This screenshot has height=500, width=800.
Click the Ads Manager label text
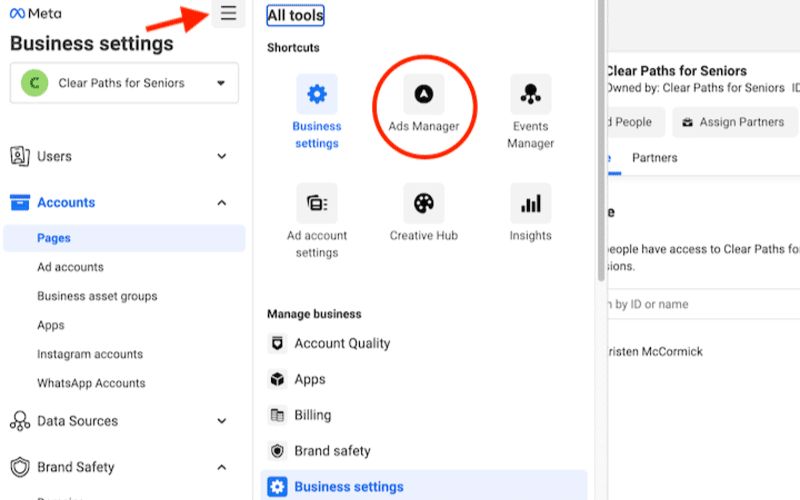[x=423, y=126]
